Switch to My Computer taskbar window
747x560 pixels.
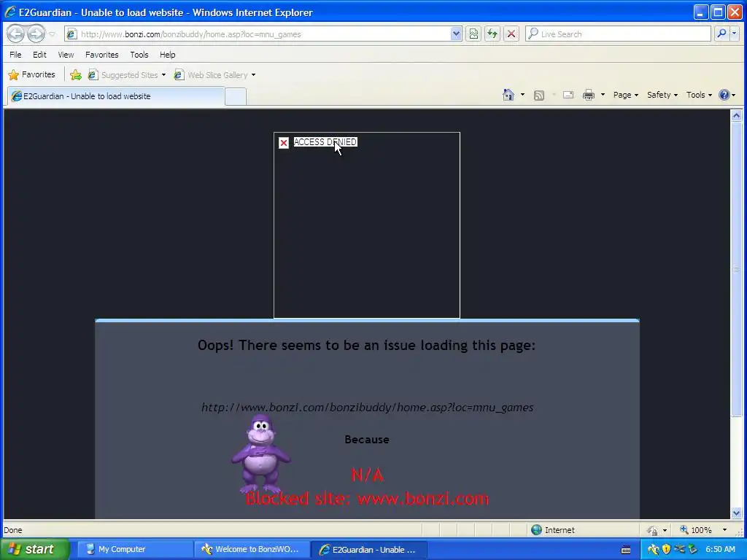coord(133,550)
